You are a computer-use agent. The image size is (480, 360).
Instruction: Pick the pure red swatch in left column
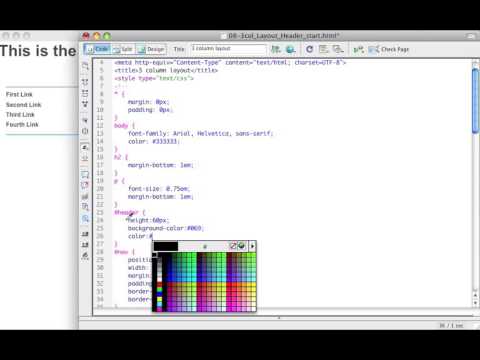(159, 285)
